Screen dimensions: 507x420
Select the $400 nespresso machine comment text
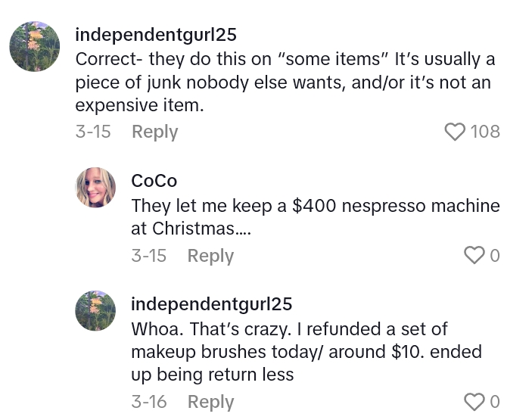pos(315,216)
